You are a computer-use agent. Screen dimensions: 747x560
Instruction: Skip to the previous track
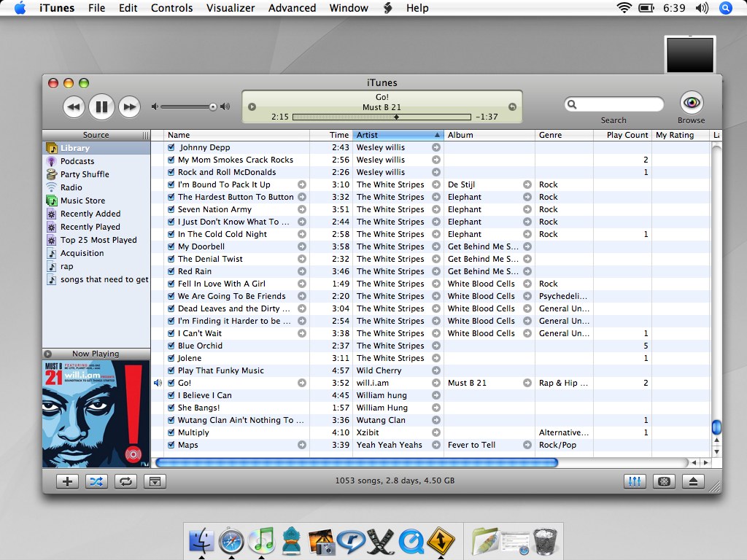point(74,106)
